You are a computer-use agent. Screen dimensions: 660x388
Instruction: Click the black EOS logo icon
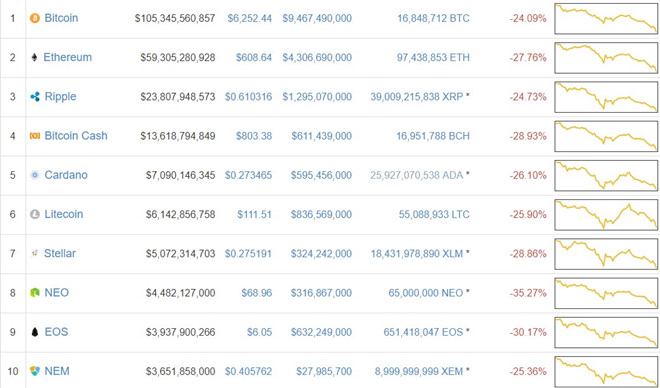point(35,332)
